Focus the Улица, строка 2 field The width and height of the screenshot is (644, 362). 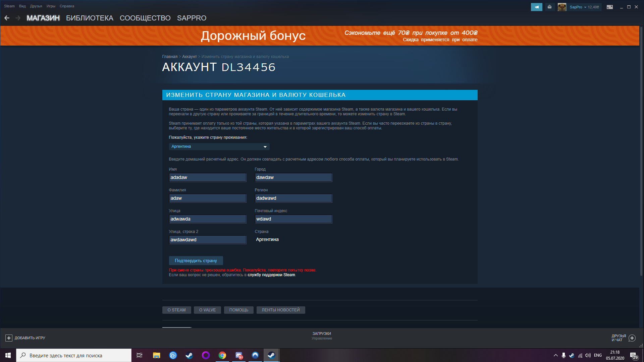point(208,240)
